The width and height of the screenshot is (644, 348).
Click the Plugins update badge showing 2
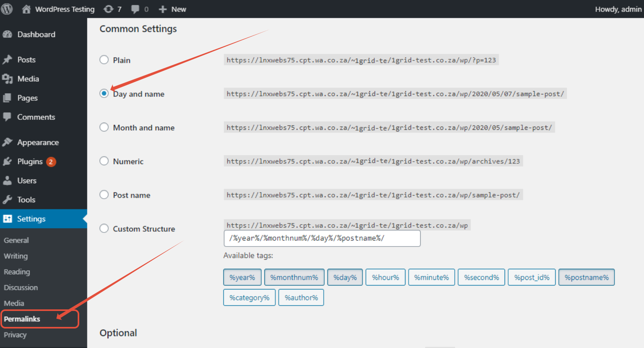51,162
